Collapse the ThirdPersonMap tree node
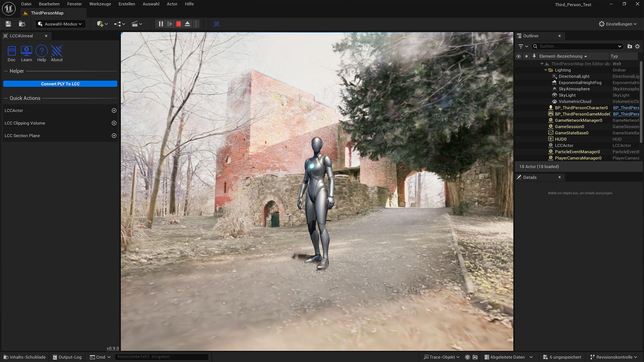This screenshot has width=644, height=362. (542, 64)
